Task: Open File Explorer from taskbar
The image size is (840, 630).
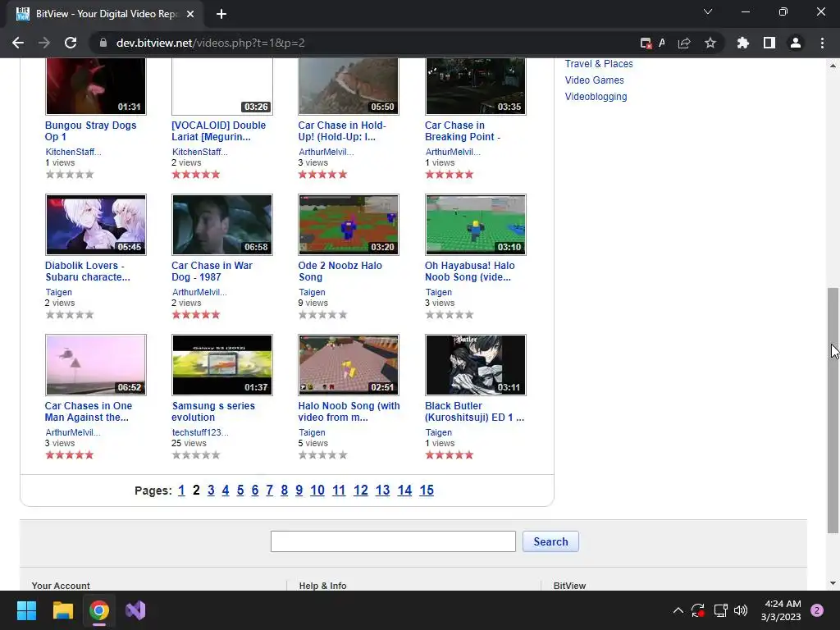Action: [x=62, y=610]
